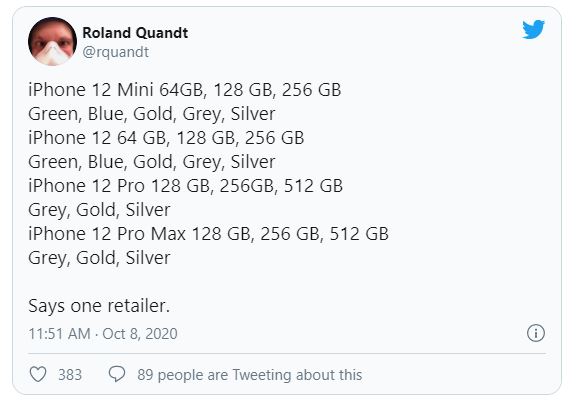Click the 383 likes count
576x408 pixels.
coord(70,375)
